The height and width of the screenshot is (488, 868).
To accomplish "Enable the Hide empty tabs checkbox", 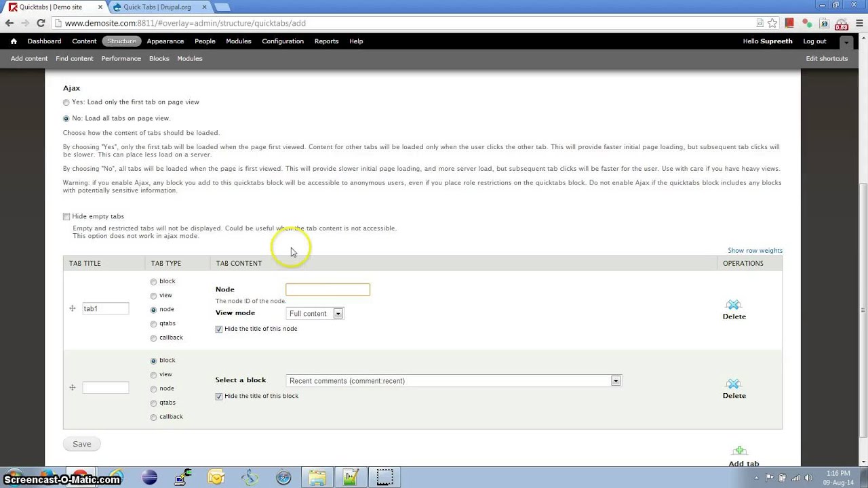I will point(66,217).
